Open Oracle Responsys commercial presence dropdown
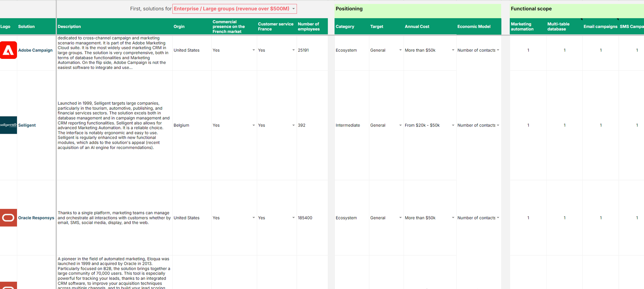 [253, 218]
